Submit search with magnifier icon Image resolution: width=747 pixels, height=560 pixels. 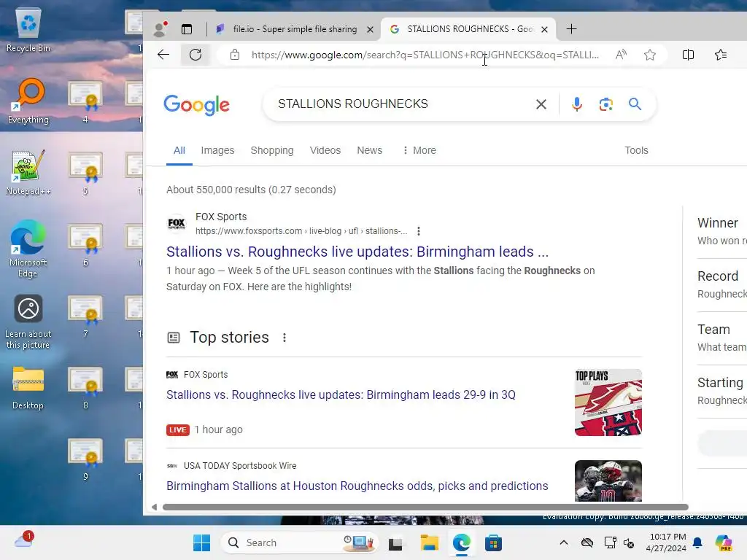click(x=635, y=104)
